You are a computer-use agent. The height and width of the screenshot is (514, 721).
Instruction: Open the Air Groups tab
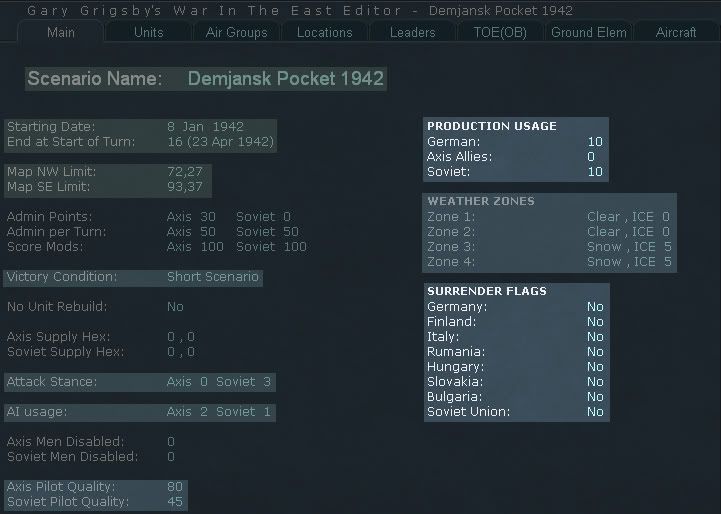click(x=236, y=32)
